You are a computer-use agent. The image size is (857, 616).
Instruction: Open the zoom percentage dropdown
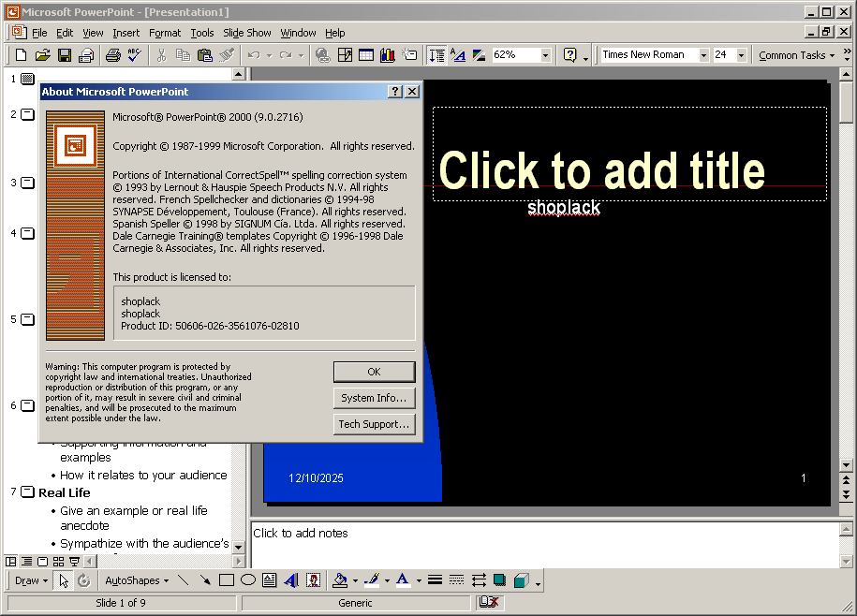(x=546, y=55)
